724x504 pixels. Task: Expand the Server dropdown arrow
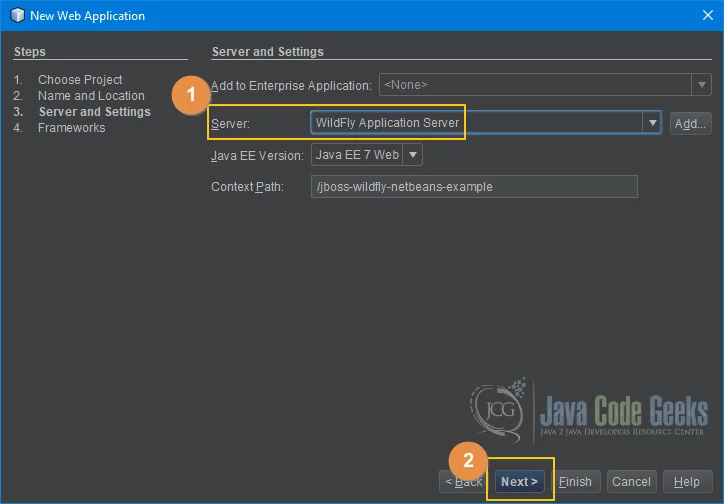click(x=652, y=123)
